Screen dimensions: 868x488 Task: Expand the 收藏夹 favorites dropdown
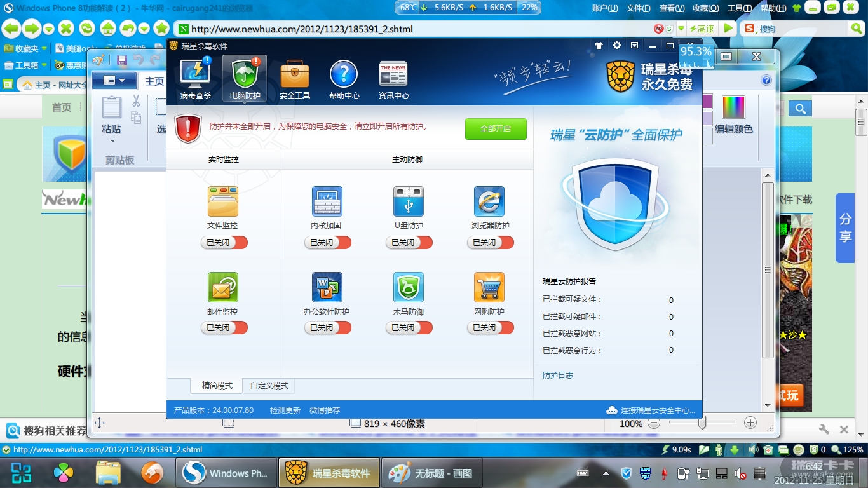point(44,48)
